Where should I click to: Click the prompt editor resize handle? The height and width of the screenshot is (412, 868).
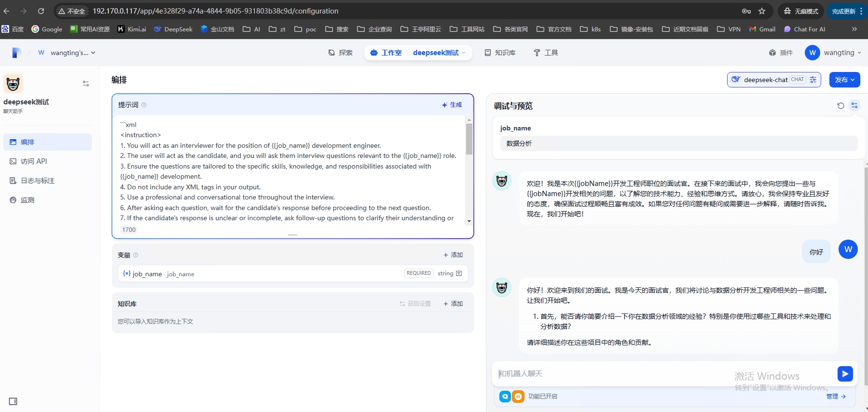click(x=293, y=235)
